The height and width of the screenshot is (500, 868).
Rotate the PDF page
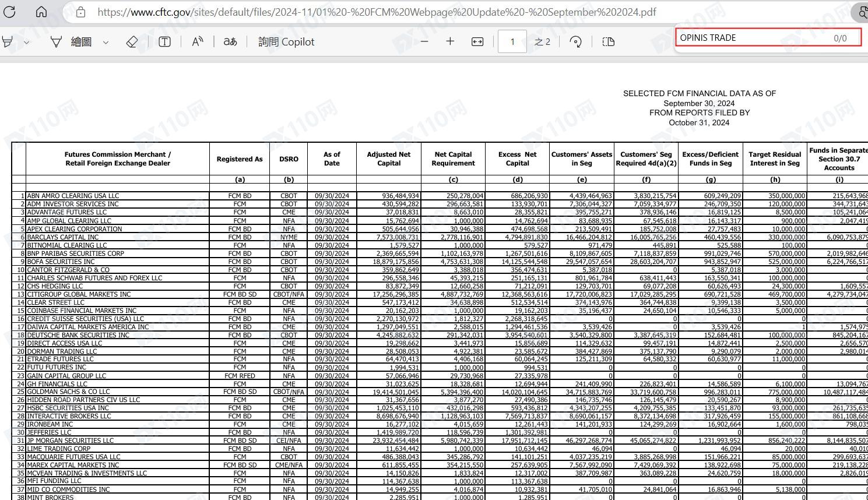point(576,42)
